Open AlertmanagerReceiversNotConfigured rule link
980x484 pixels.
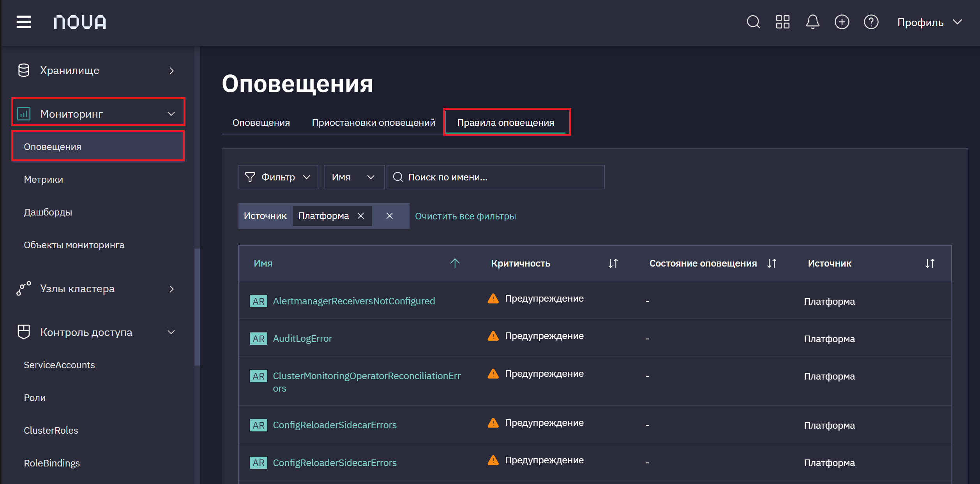coord(354,301)
